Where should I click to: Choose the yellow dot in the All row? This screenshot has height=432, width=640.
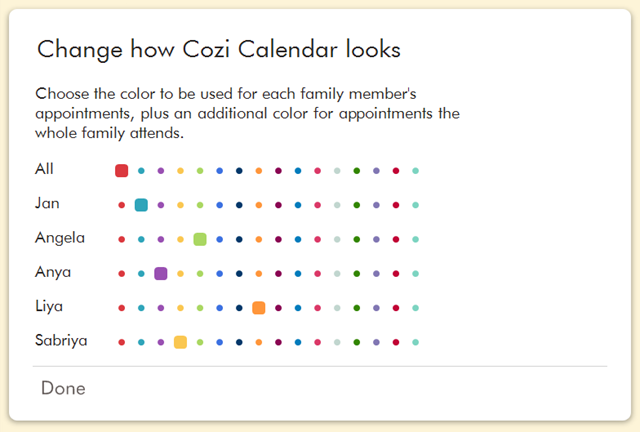pos(180,171)
